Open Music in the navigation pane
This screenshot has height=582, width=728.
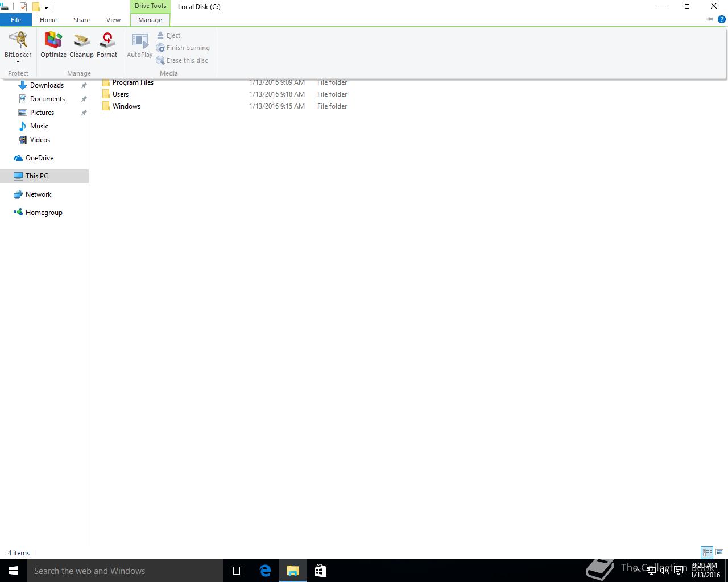click(x=39, y=126)
